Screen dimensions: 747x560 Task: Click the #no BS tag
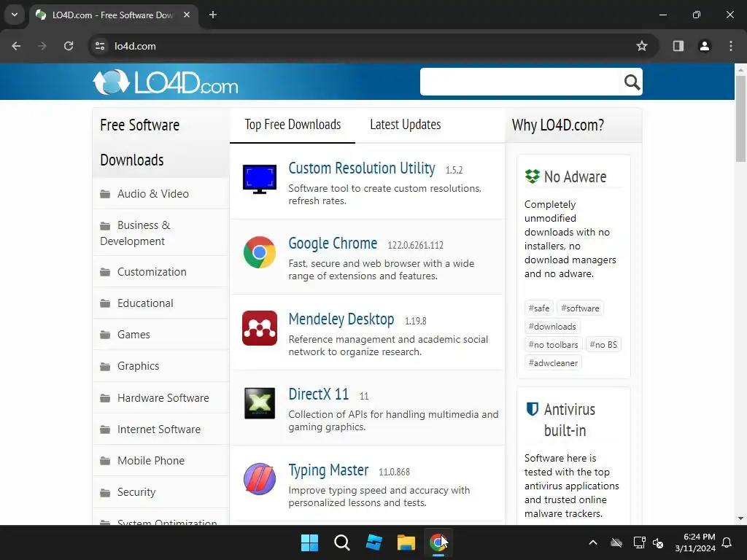[x=603, y=345]
